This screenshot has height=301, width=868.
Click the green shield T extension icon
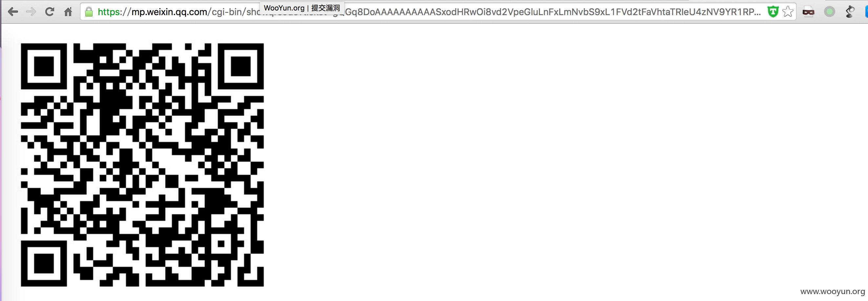[x=773, y=12]
